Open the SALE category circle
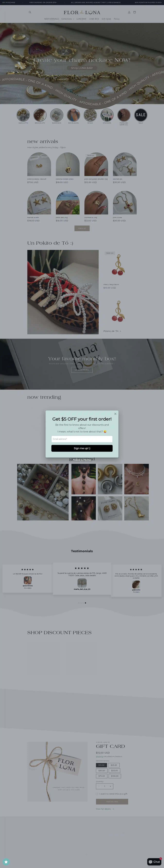 click(141, 115)
